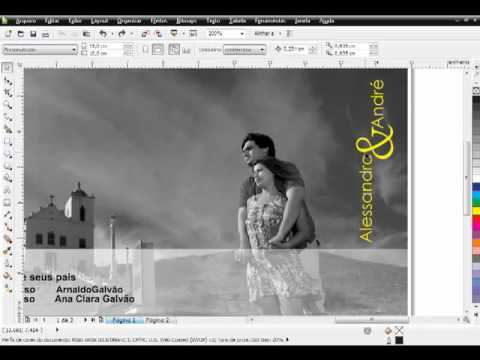Open the 'Alinhar a' snap dropdown
This screenshot has height=360, width=480.
pyautogui.click(x=268, y=34)
